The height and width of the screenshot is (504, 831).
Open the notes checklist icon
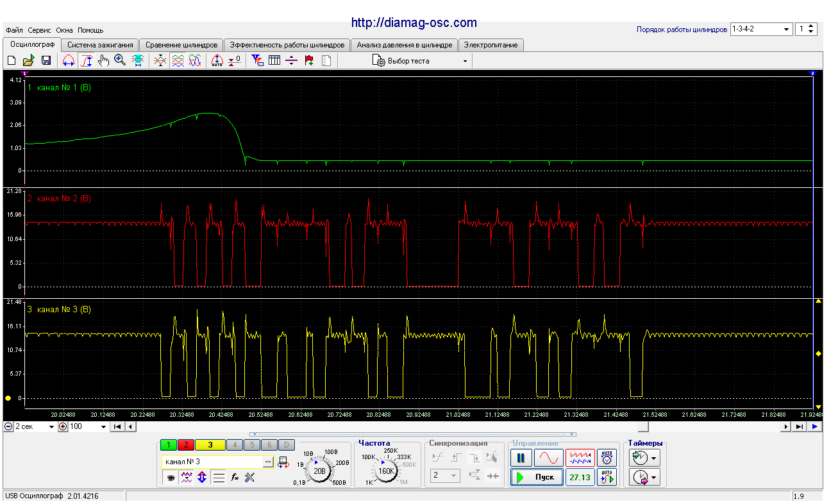(326, 61)
